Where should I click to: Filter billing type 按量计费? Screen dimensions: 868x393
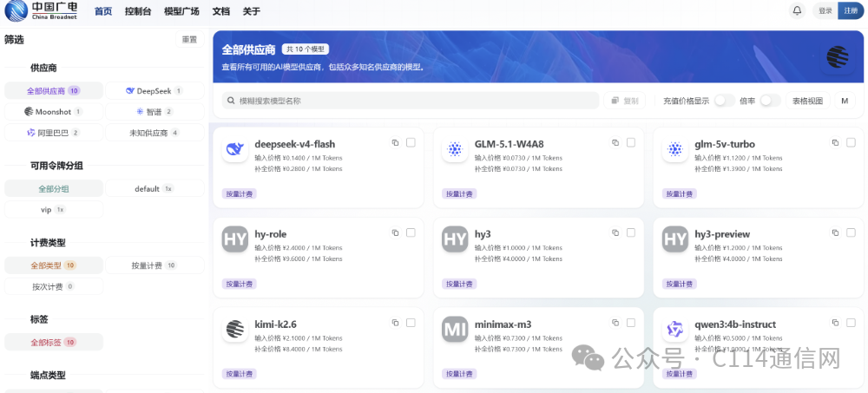pyautogui.click(x=155, y=265)
